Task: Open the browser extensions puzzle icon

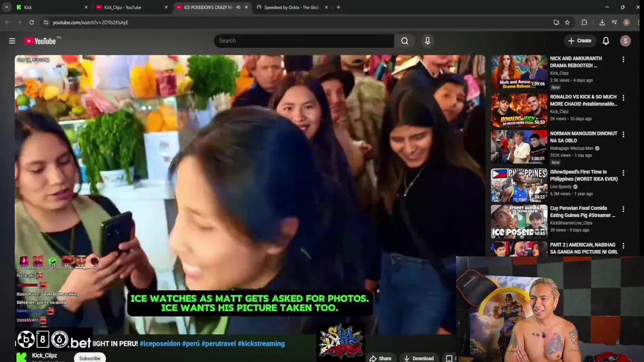Action: click(584, 22)
